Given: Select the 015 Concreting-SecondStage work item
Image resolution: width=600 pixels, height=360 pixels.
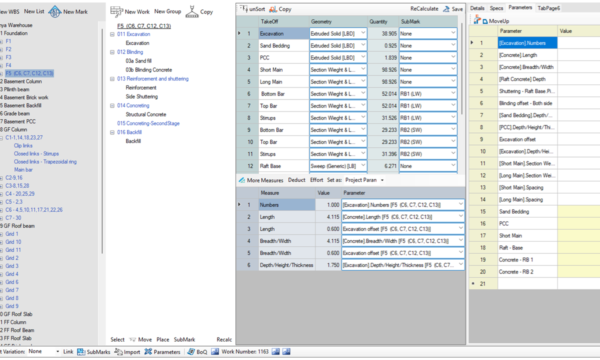Looking at the screenshot, I should click(x=148, y=123).
